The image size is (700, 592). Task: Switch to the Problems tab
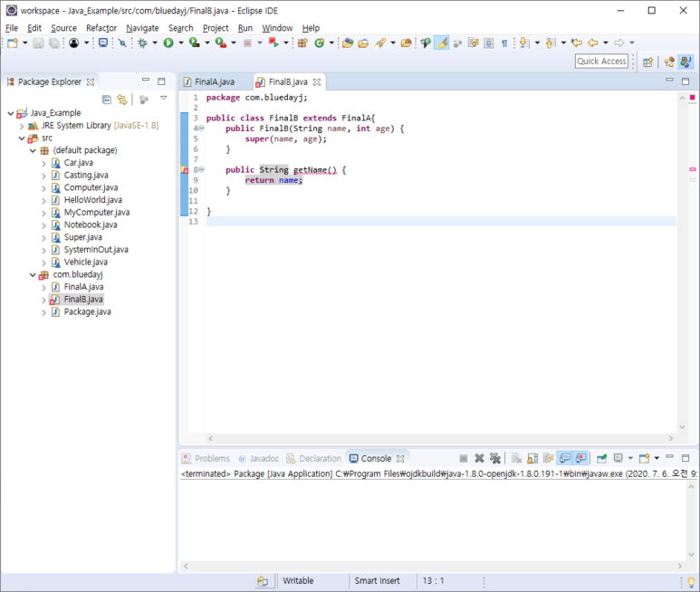206,459
